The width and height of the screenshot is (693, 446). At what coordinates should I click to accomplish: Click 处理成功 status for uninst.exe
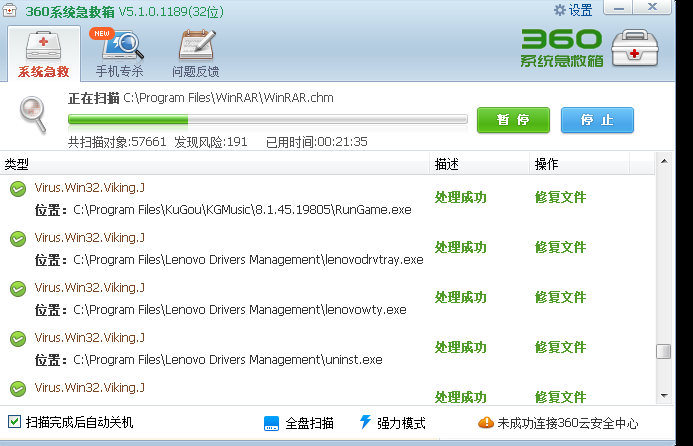[461, 347]
